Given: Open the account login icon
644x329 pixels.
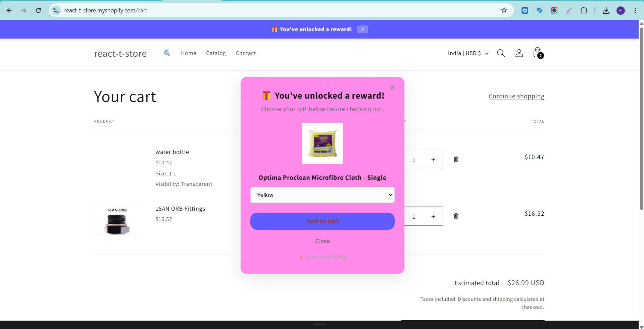Looking at the screenshot, I should tap(519, 53).
